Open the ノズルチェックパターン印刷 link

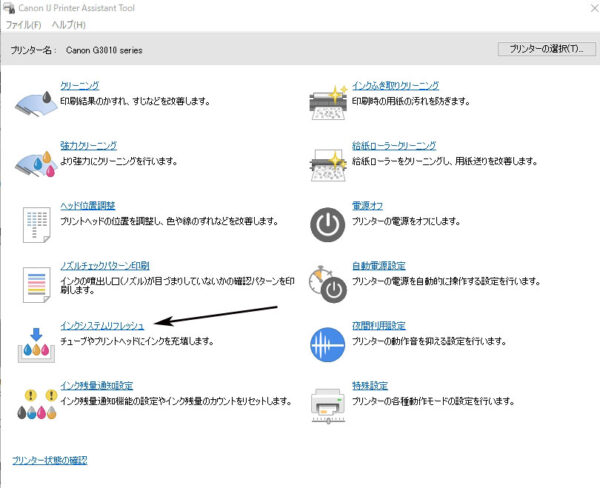tap(104, 266)
